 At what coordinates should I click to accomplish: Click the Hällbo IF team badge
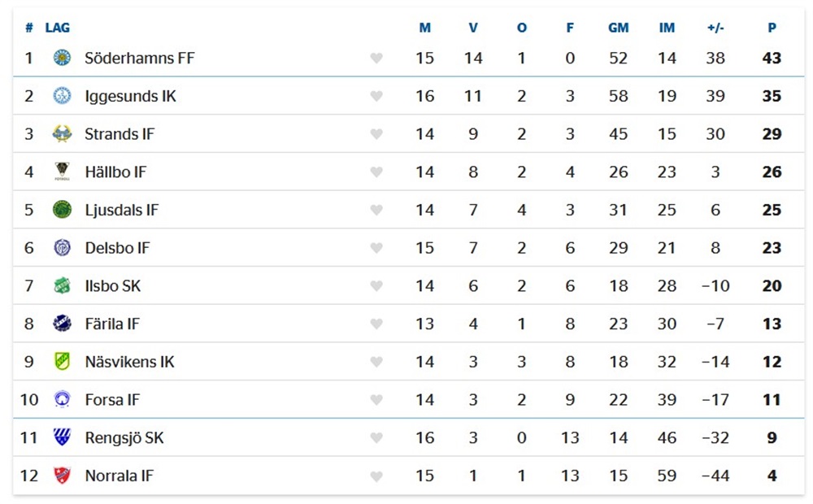pyautogui.click(x=63, y=172)
